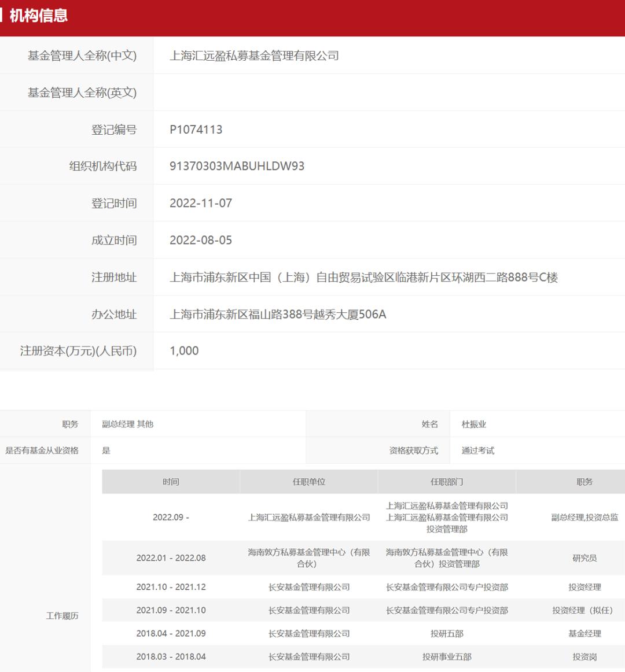
Task: Click the '注册地址' label
Action: pyautogui.click(x=114, y=277)
